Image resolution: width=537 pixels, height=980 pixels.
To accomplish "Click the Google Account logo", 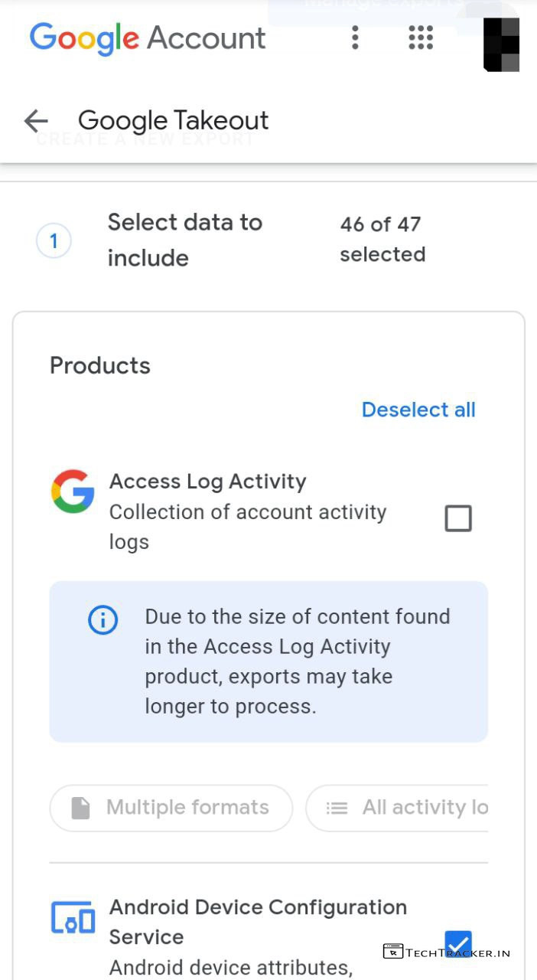I will pyautogui.click(x=148, y=38).
